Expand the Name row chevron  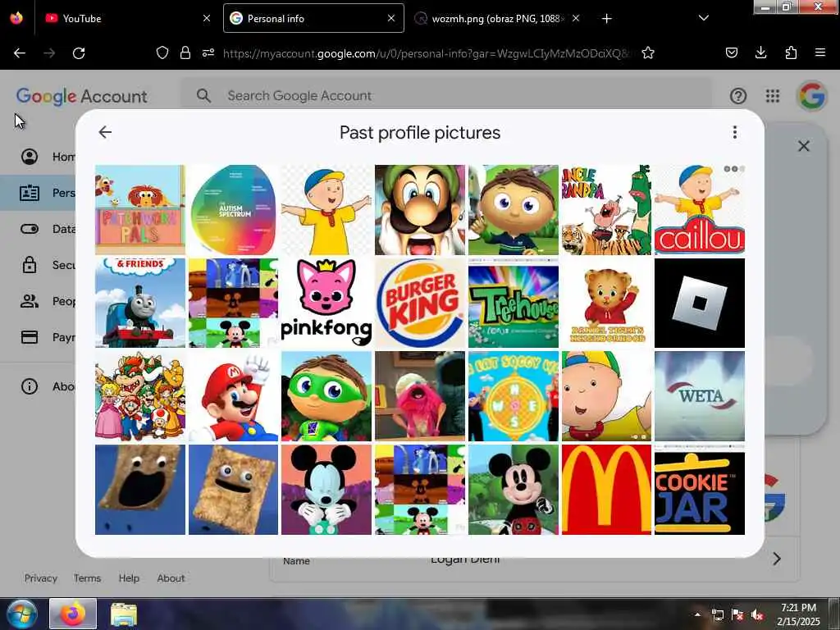777,559
